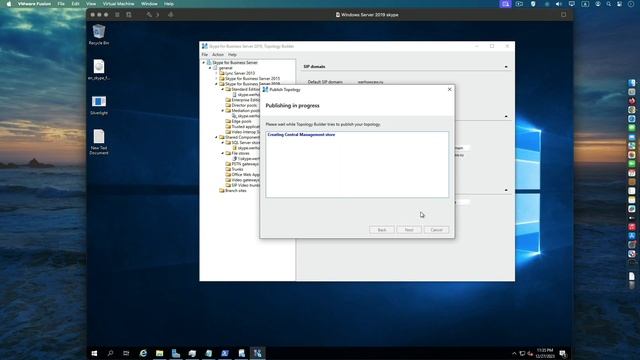This screenshot has width=640, height=360.
Task: Open the Apple menu
Action: (9, 4)
